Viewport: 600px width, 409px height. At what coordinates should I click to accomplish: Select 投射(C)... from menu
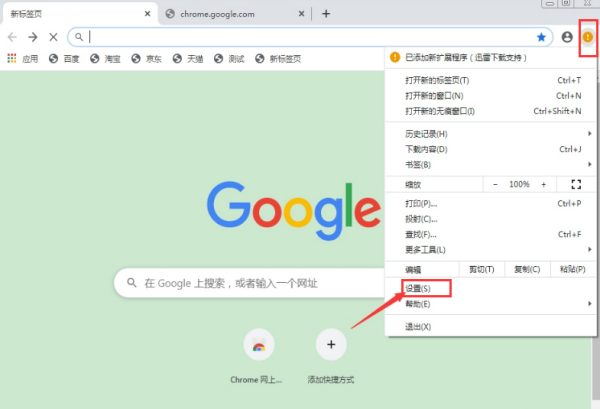[x=491, y=219]
